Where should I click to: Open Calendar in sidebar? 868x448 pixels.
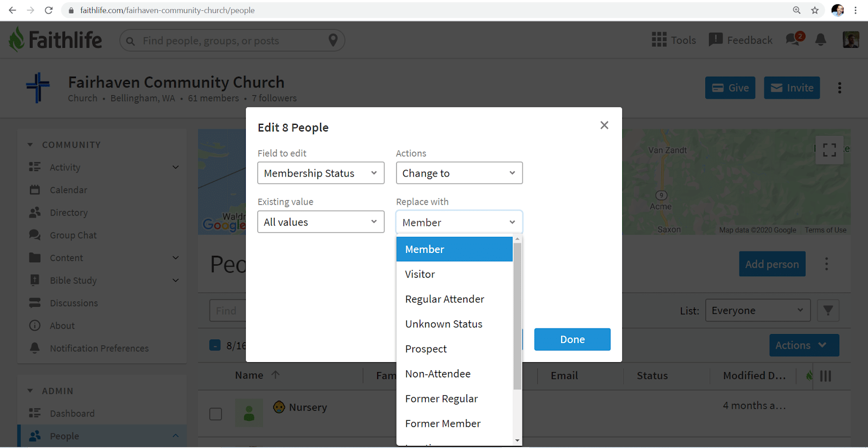[68, 190]
